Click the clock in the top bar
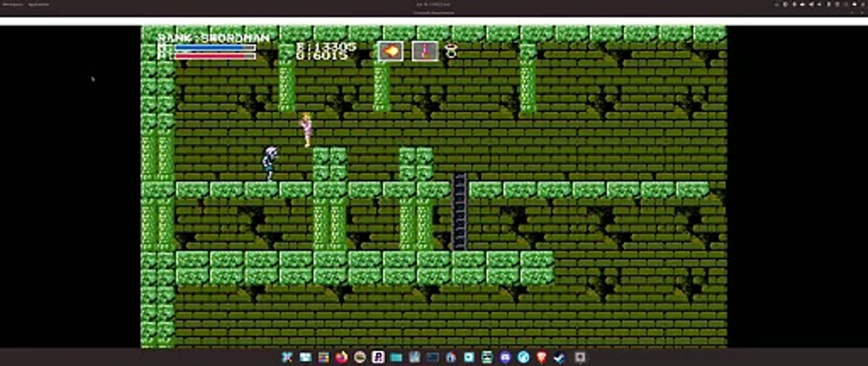This screenshot has height=366, width=868. coord(433,4)
